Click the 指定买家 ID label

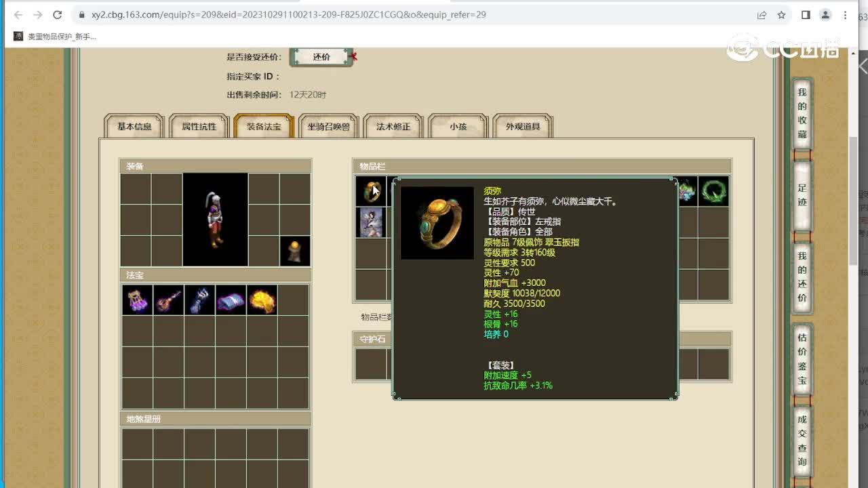click(x=254, y=77)
